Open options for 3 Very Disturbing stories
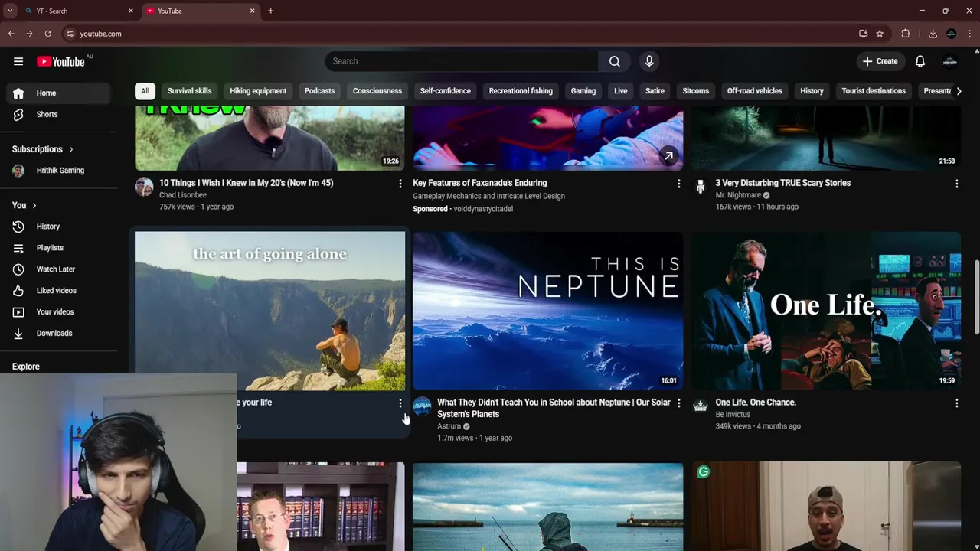The width and height of the screenshot is (980, 551). tap(956, 184)
